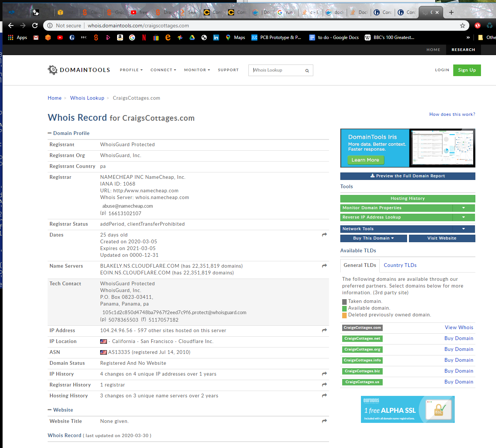Open the Google Photos bookmark icon

pos(180,37)
